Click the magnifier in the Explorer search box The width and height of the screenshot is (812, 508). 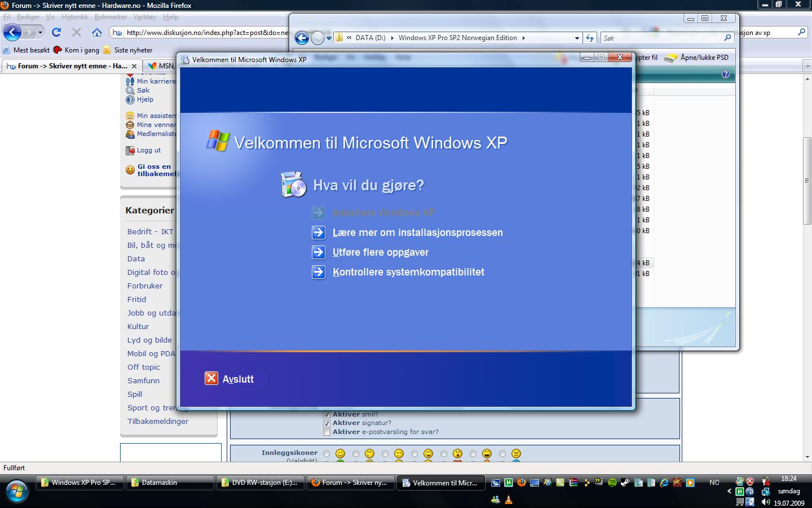click(727, 38)
